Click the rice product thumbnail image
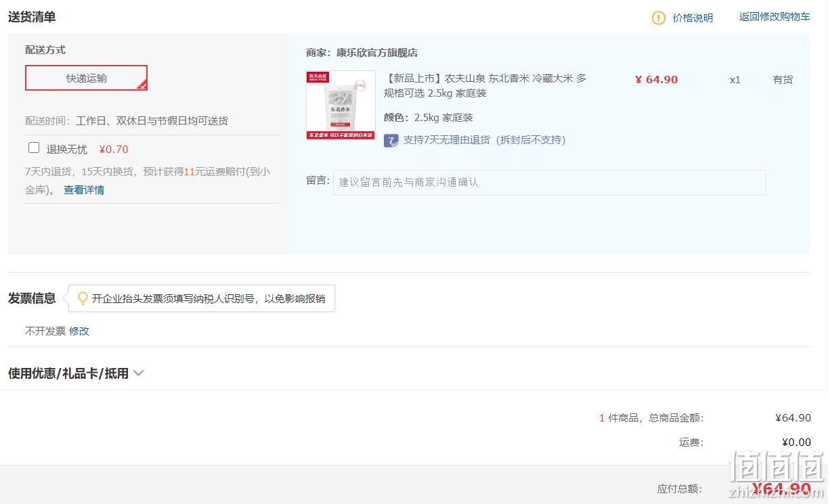 click(x=341, y=105)
